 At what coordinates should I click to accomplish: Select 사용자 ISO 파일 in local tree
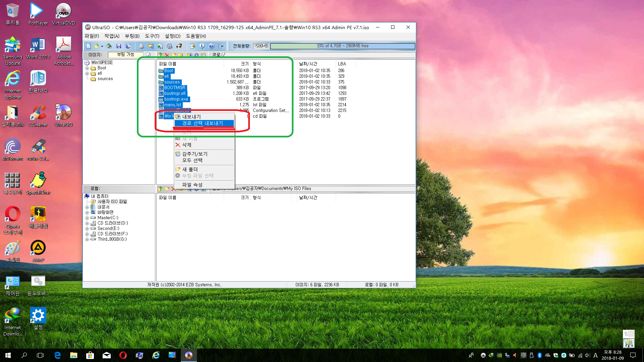112,202
